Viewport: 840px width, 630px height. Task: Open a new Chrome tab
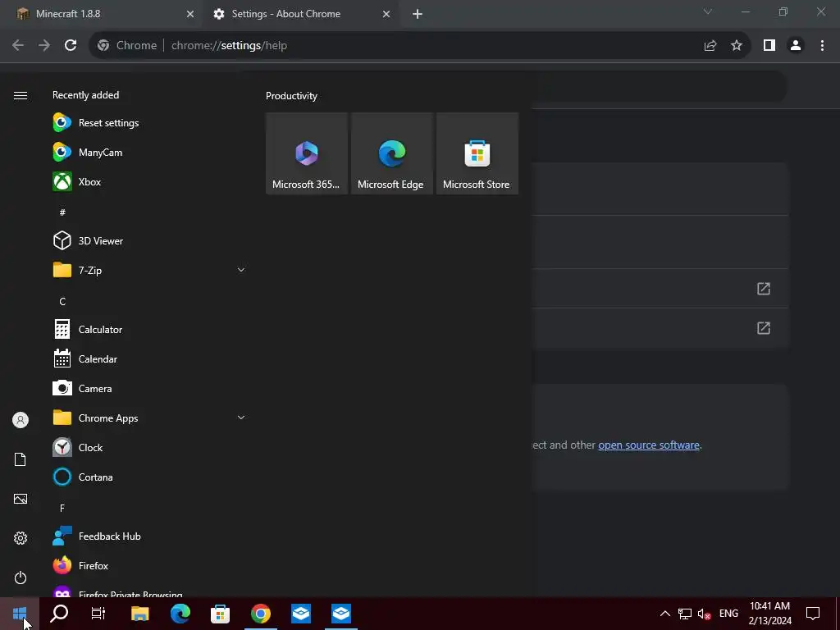click(x=418, y=14)
